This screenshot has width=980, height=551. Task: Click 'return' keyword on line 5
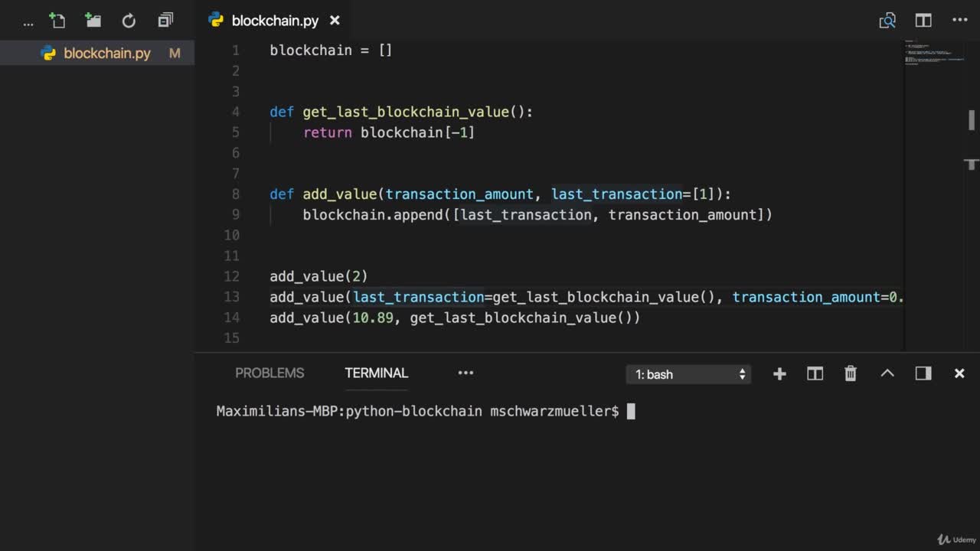(328, 133)
